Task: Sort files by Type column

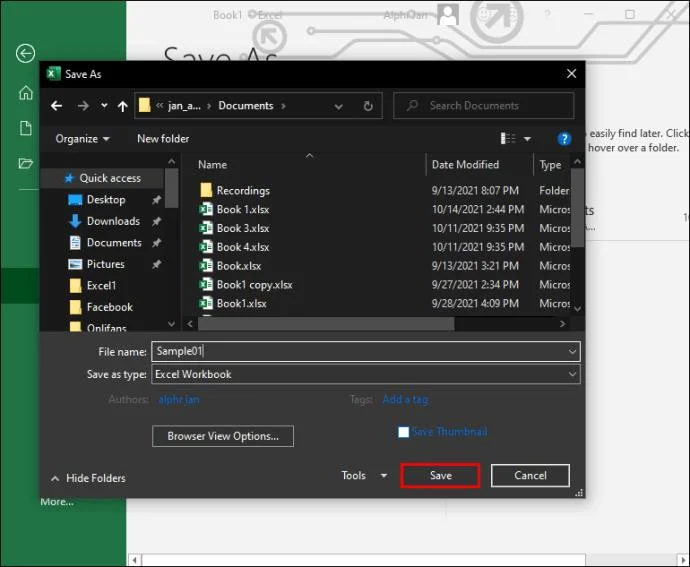Action: coord(550,165)
